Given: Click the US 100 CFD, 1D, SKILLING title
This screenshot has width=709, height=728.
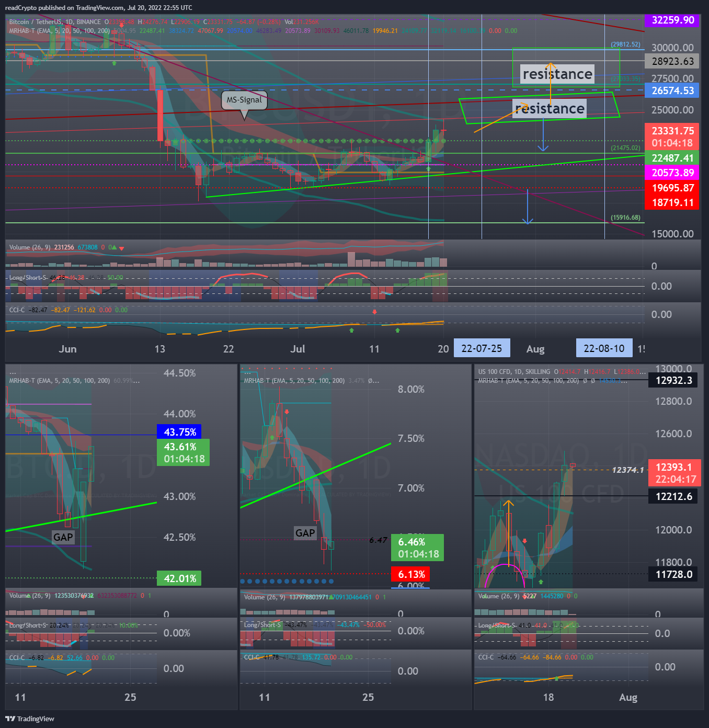Looking at the screenshot, I should 514,372.
